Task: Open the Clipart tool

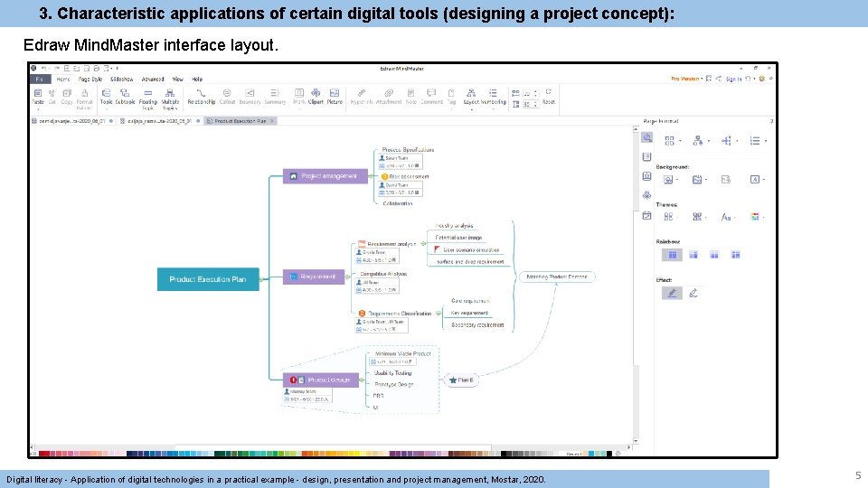Action: [316, 97]
